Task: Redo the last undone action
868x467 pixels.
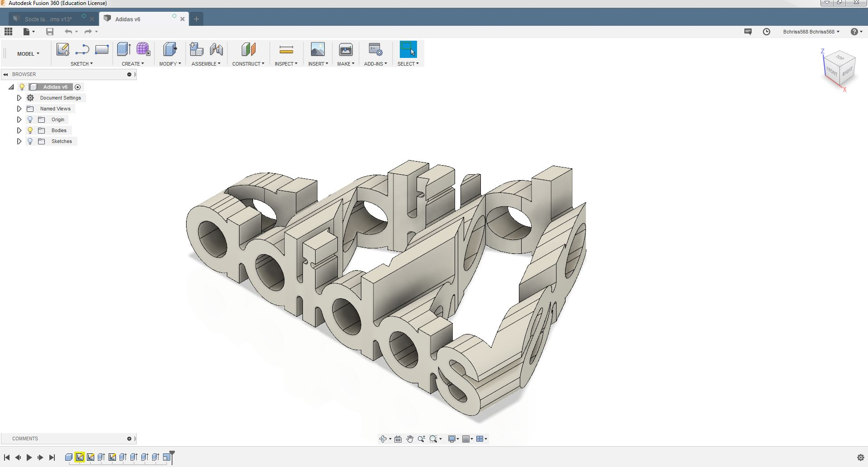Action: tap(88, 31)
